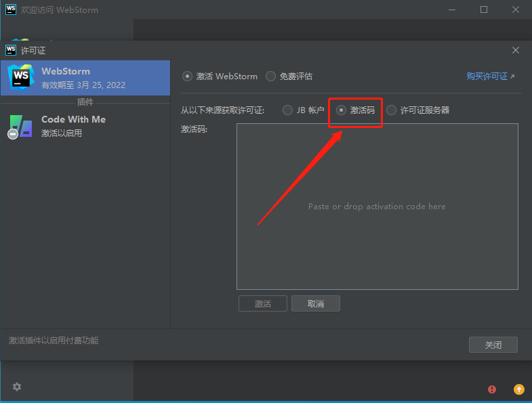
Task: Click the 取消 button
Action: coord(316,303)
